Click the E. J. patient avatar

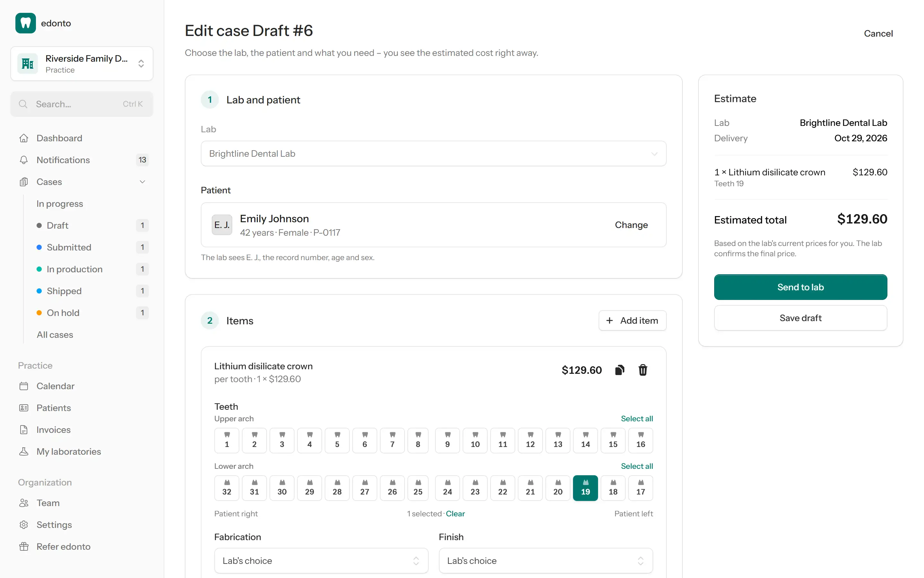coord(222,225)
